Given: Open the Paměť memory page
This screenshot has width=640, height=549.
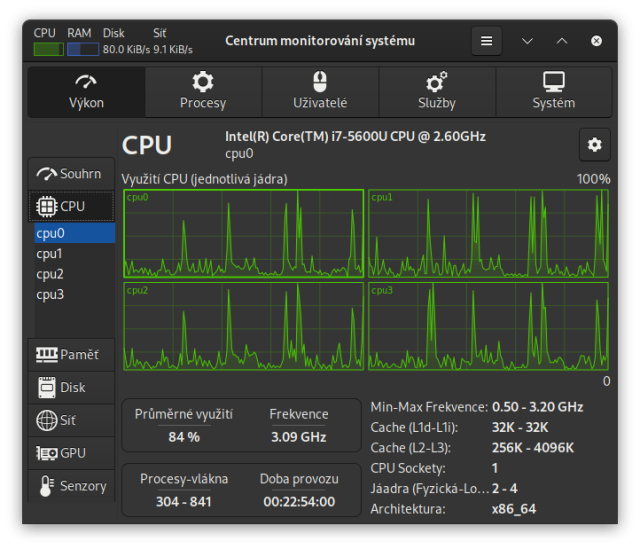Looking at the screenshot, I should point(71,355).
